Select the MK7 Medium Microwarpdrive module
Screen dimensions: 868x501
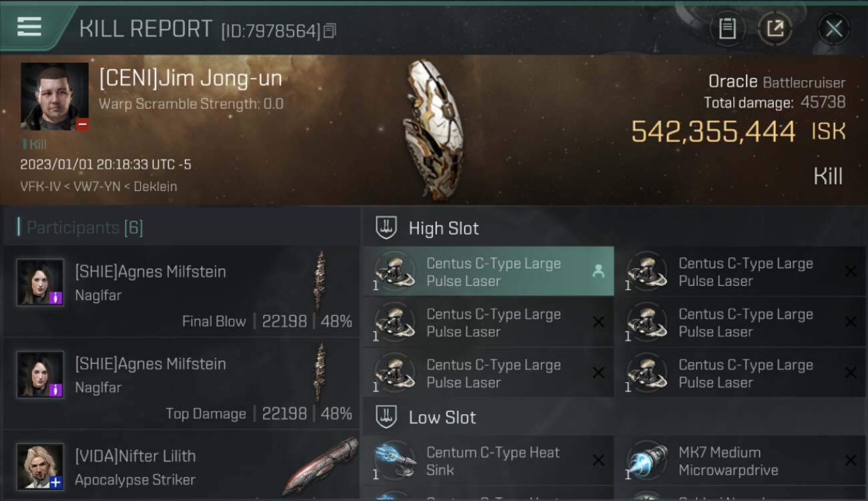click(740, 461)
